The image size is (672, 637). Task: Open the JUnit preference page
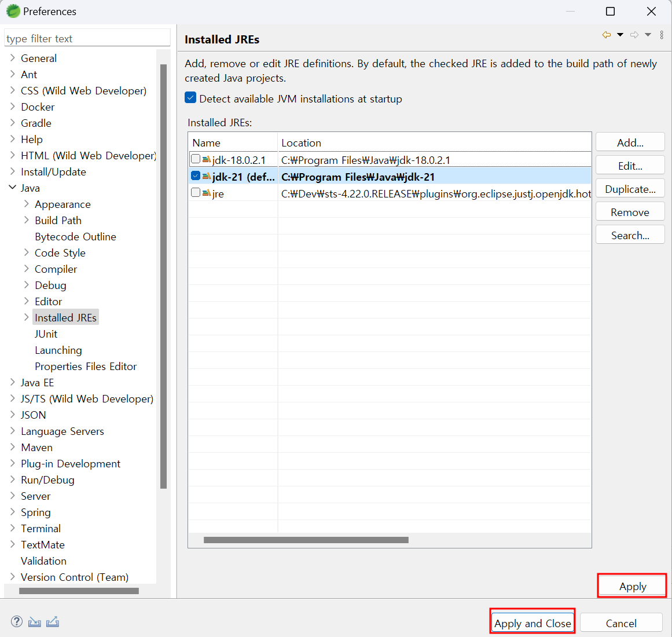point(46,334)
